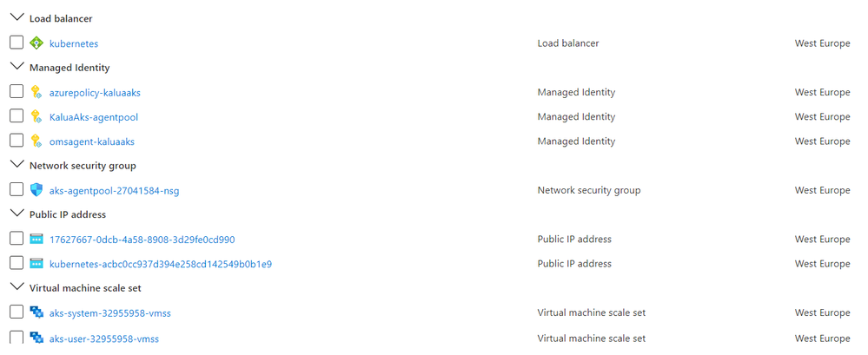Collapse the Load balancer group
Screen dimensions: 868x355
[17, 17]
